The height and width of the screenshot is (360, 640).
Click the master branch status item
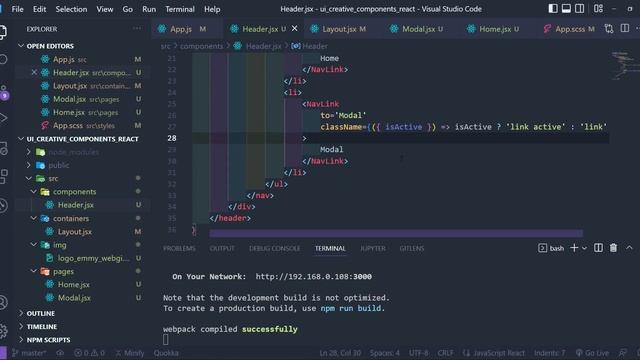point(29,353)
